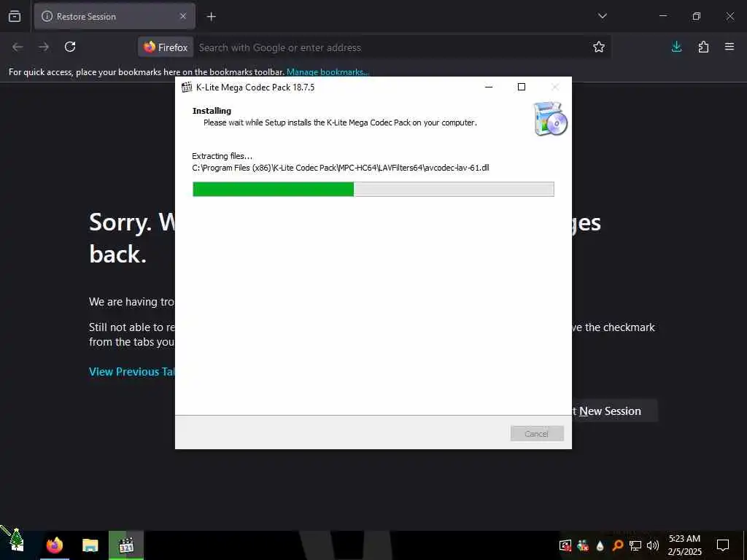This screenshot has width=747, height=560.
Task: Click the K-Lite setup title bar icon
Action: click(187, 87)
